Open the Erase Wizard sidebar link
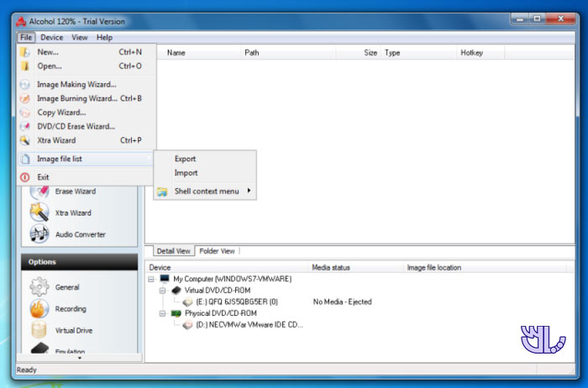588x388 pixels. 76,191
